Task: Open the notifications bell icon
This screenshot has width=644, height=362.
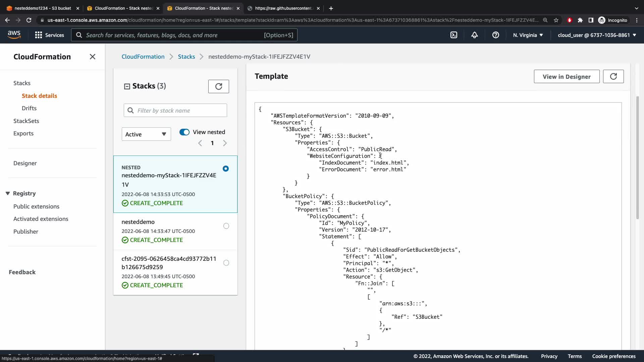Action: click(x=474, y=35)
